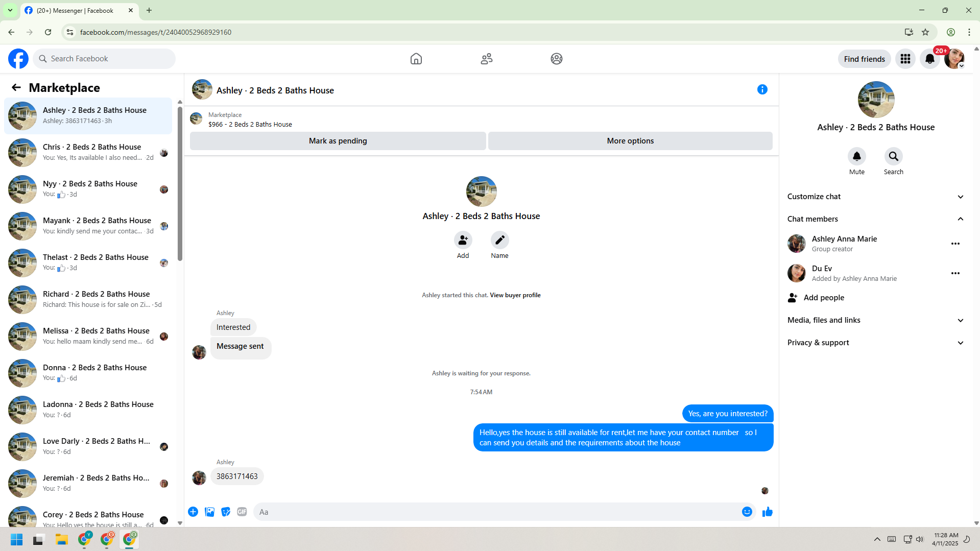Show hidden system tray icons
This screenshot has height=551, width=980.
877,539
